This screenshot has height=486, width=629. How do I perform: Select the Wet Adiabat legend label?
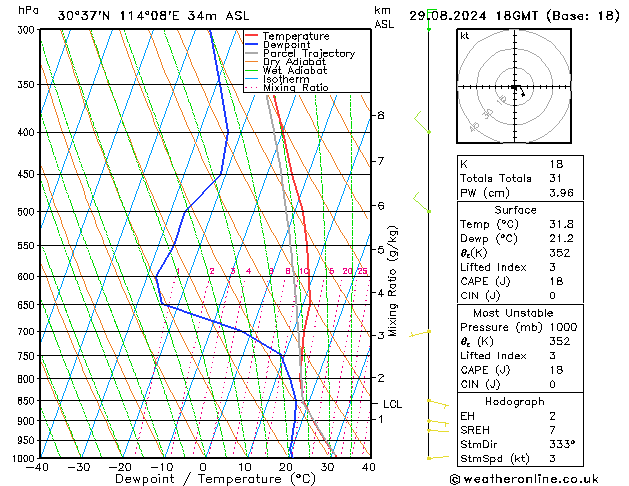coord(295,70)
